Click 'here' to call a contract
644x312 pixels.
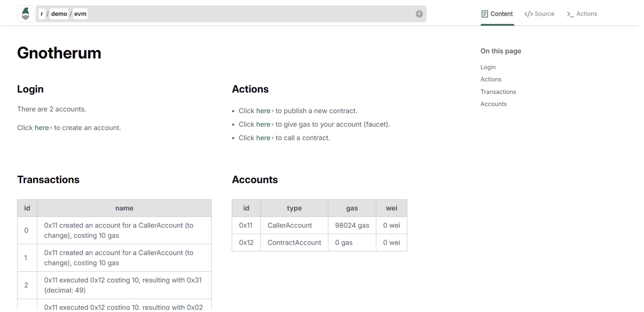(265, 138)
